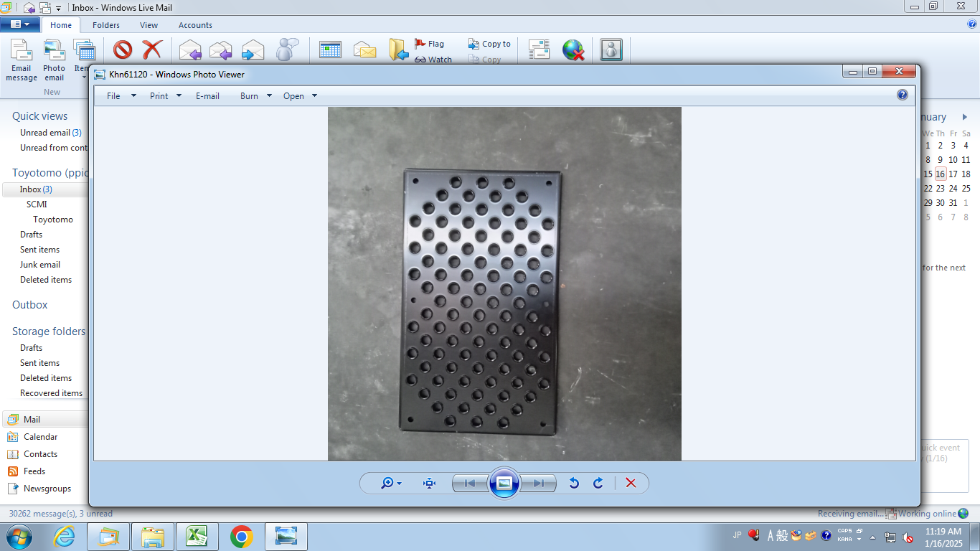
Task: Go to the previous photo in Photo Viewer
Action: pyautogui.click(x=469, y=483)
